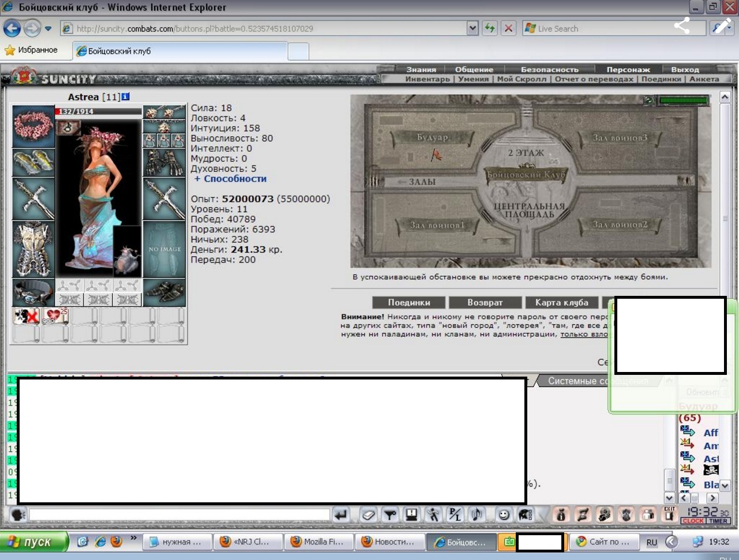This screenshot has width=739, height=560.
Task: Open Инвентарь submenu link
Action: [x=427, y=79]
